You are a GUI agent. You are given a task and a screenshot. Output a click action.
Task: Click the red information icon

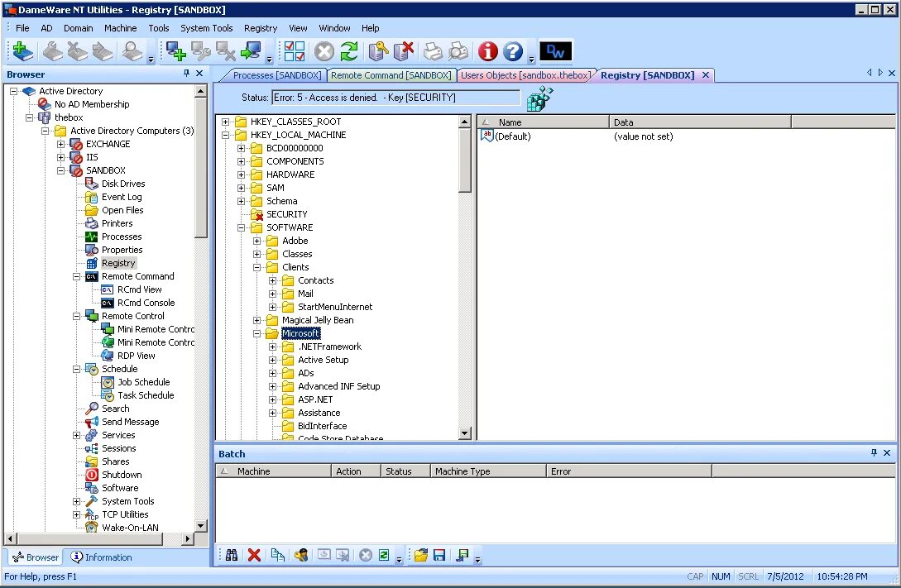pyautogui.click(x=488, y=51)
